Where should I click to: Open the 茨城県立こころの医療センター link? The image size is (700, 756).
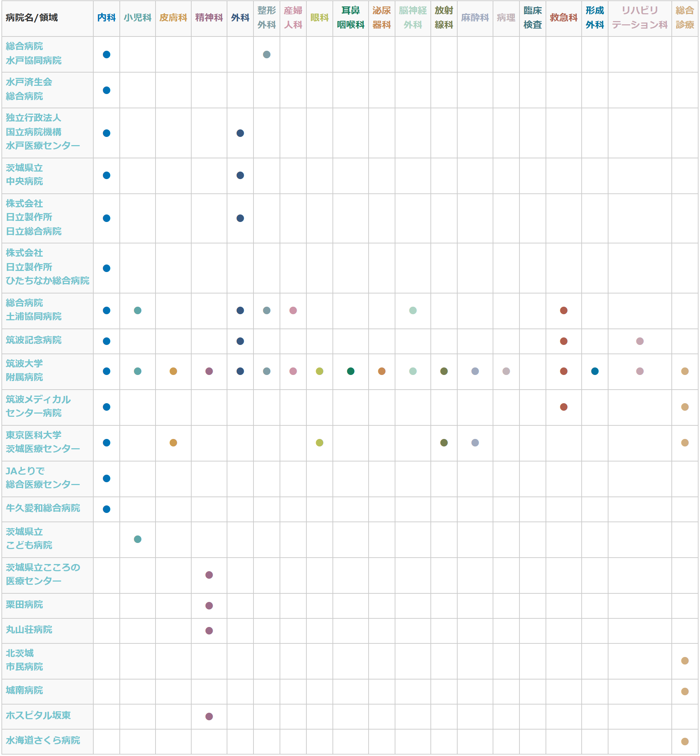pos(43,574)
